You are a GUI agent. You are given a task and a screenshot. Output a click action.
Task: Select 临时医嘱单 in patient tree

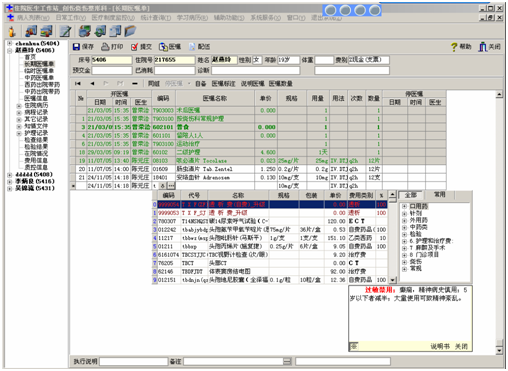[x=39, y=71]
